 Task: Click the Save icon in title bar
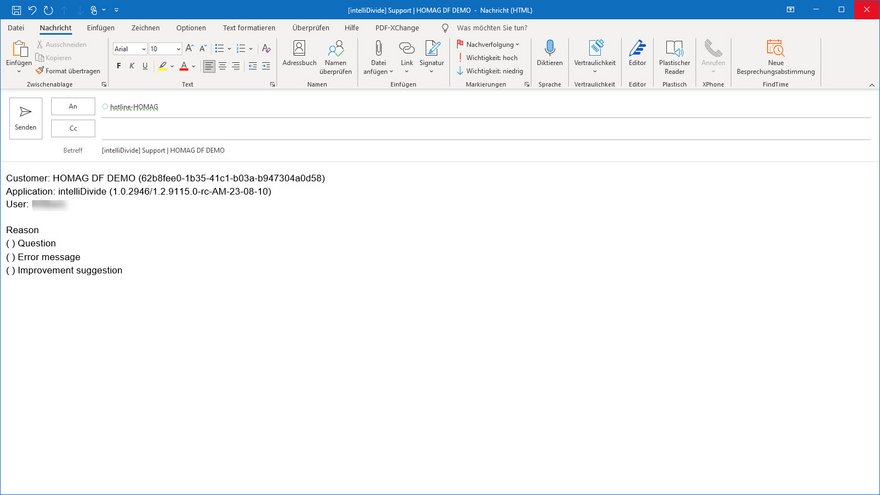(16, 10)
